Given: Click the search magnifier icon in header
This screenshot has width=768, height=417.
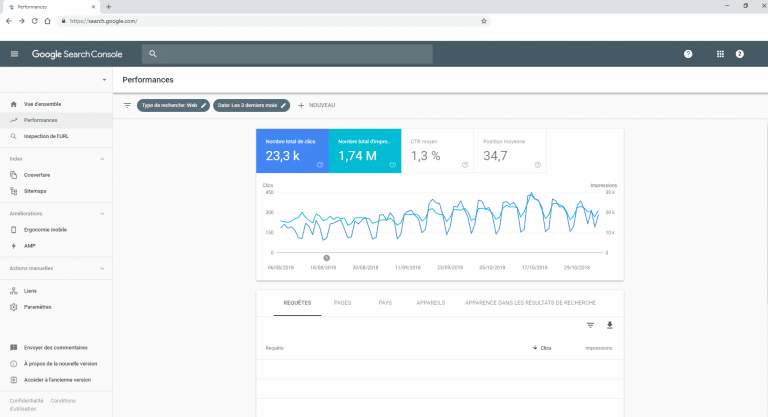Looking at the screenshot, I should tap(153, 54).
